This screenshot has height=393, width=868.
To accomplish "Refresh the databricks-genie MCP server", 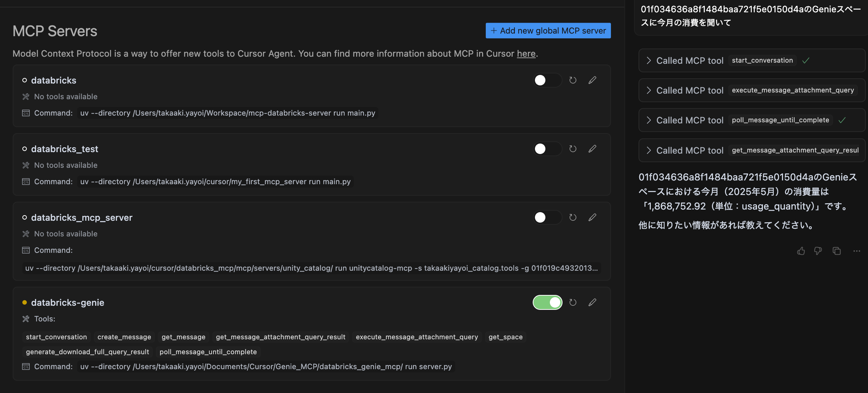I will click(x=573, y=302).
